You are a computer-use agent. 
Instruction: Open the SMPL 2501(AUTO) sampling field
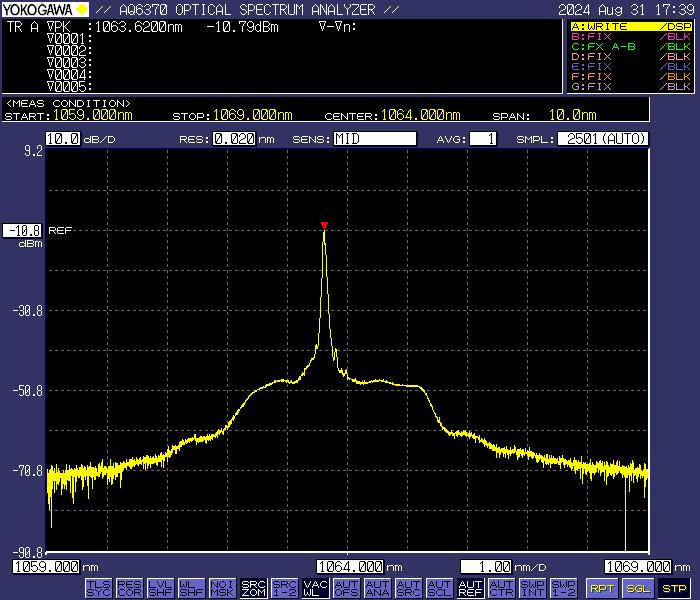pyautogui.click(x=602, y=139)
